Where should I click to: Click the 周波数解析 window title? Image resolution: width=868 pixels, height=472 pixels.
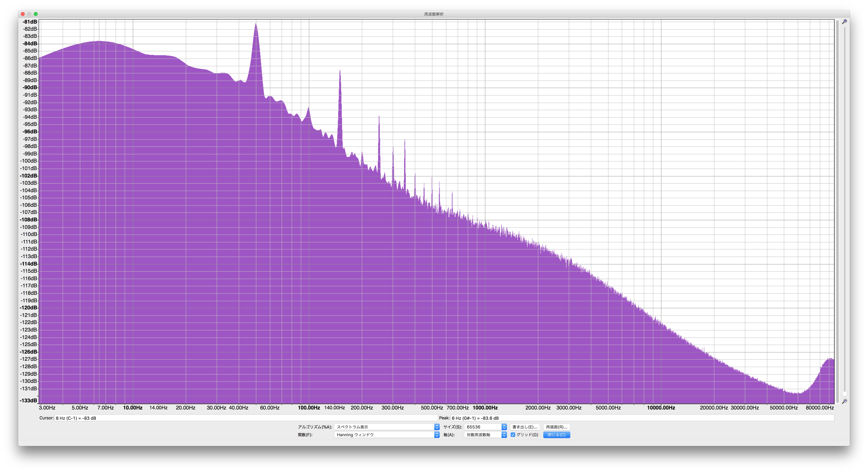[434, 14]
